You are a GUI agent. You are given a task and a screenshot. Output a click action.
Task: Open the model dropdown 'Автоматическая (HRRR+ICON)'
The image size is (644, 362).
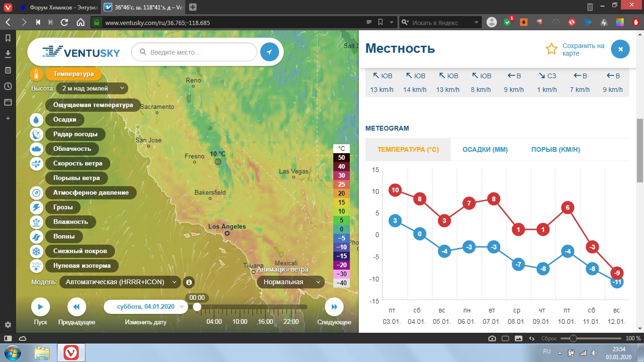click(120, 282)
